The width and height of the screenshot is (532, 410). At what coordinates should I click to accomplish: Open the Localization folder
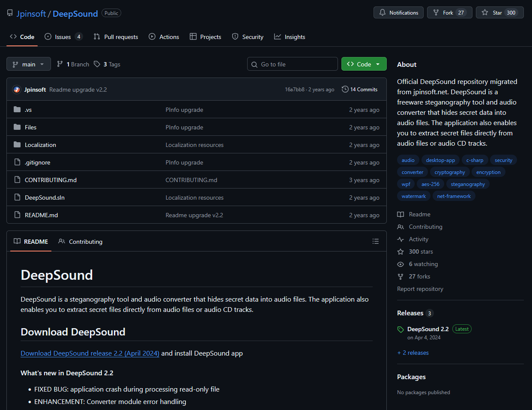tap(40, 145)
